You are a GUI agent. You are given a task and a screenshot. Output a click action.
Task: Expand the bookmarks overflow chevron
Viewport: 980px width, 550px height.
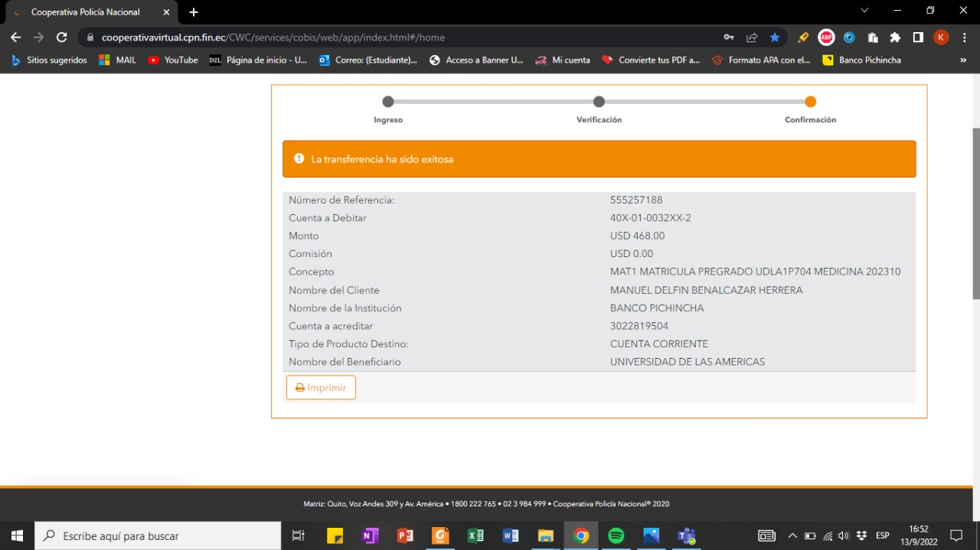coord(963,60)
